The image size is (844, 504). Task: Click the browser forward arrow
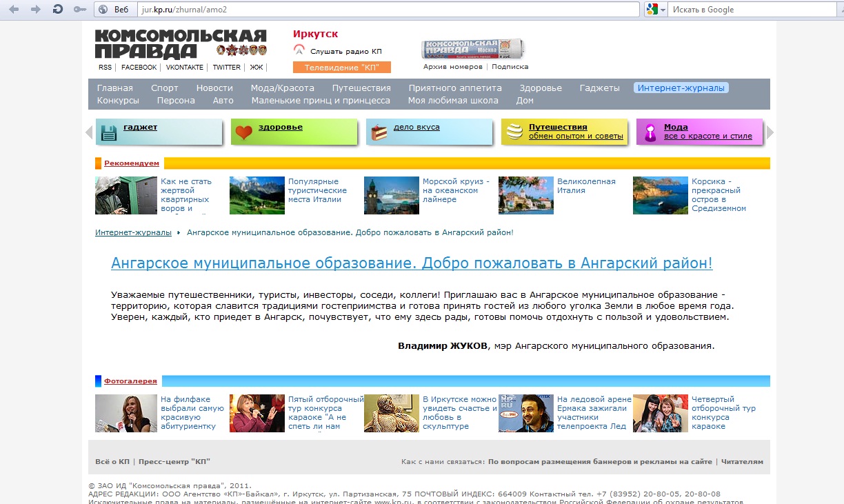click(36, 10)
